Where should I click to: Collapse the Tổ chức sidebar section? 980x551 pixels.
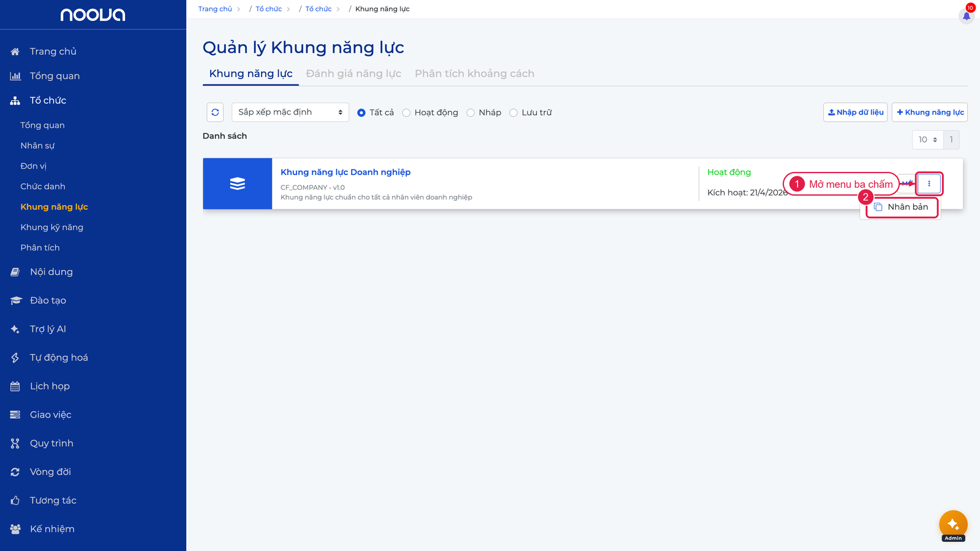click(x=48, y=100)
